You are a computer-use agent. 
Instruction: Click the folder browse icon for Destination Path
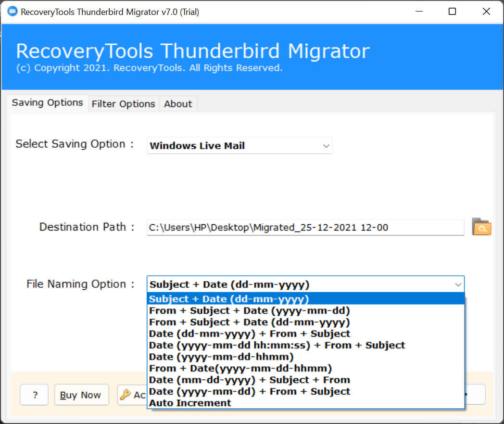481,227
